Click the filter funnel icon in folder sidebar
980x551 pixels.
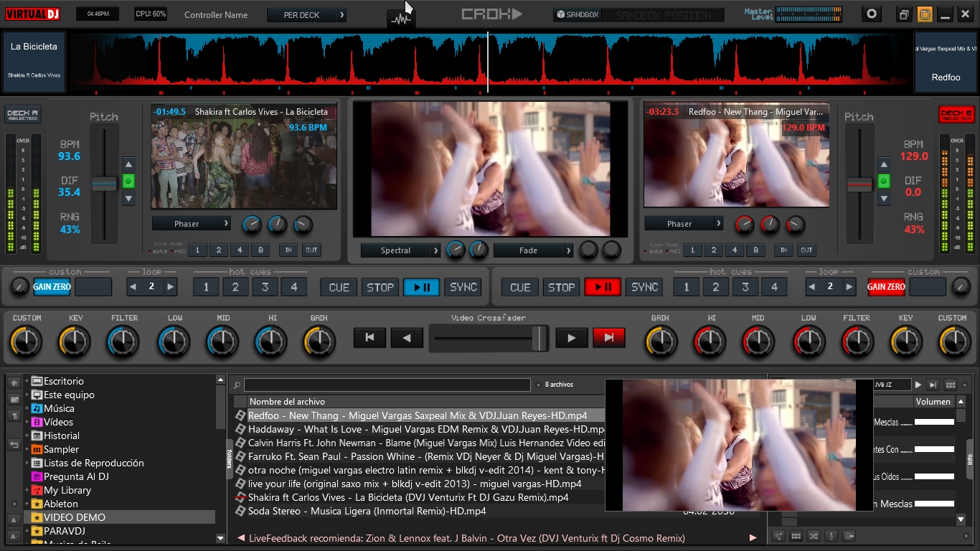click(x=14, y=415)
